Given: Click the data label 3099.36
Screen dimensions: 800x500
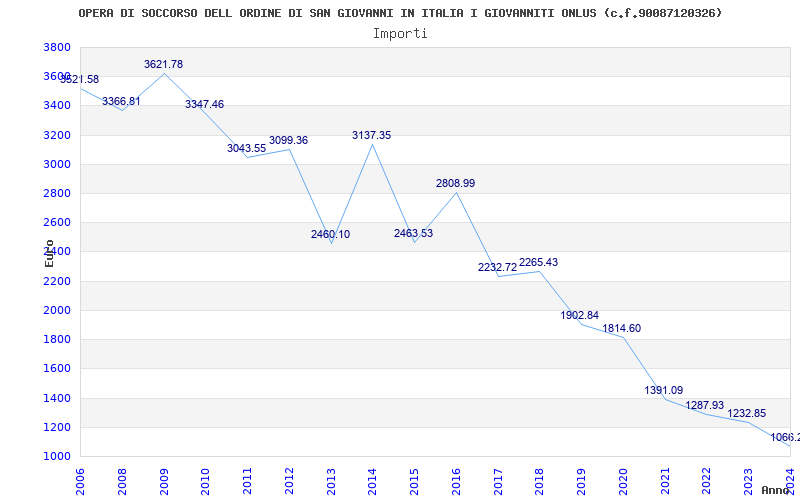Looking at the screenshot, I should pos(288,140).
